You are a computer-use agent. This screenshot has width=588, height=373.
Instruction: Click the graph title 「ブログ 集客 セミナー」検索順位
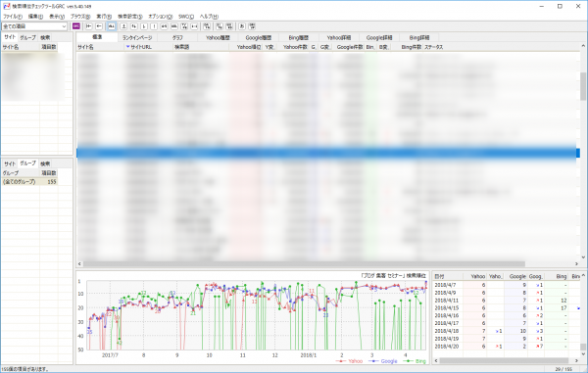point(393,276)
